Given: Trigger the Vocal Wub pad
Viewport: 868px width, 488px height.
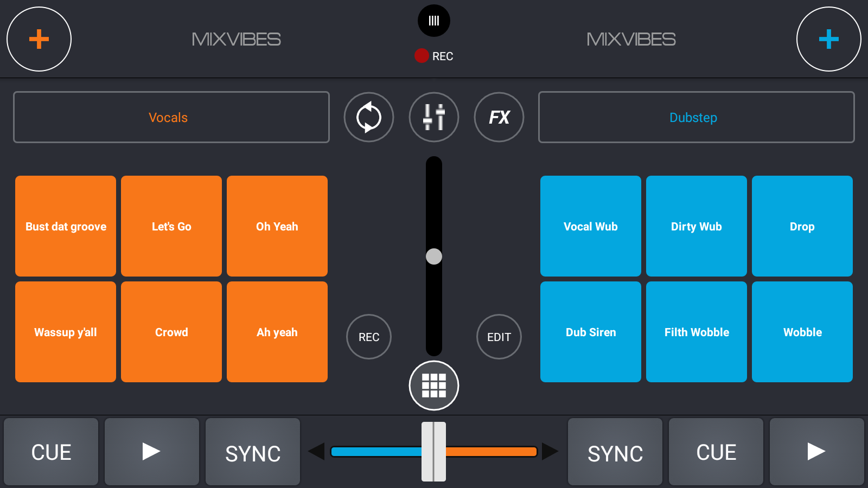Looking at the screenshot, I should tap(591, 226).
